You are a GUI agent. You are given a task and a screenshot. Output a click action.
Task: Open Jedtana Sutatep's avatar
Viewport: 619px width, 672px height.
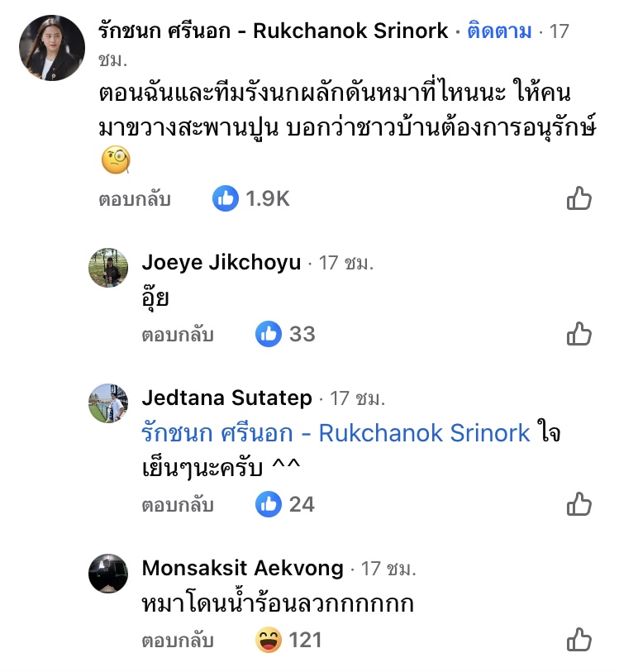tap(107, 403)
